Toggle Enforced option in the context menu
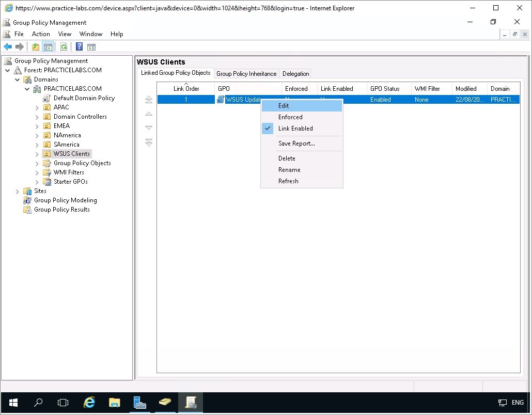The height and width of the screenshot is (415, 532). 290,117
